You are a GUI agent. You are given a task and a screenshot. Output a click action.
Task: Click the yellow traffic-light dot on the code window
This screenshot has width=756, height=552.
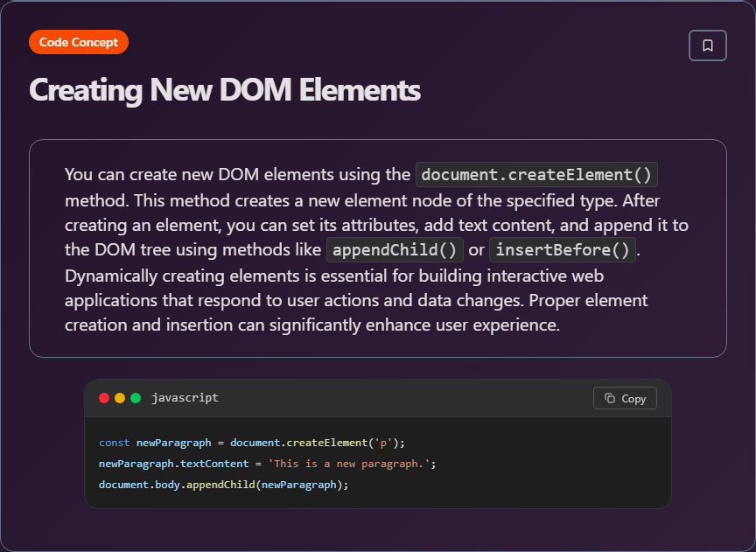click(120, 397)
